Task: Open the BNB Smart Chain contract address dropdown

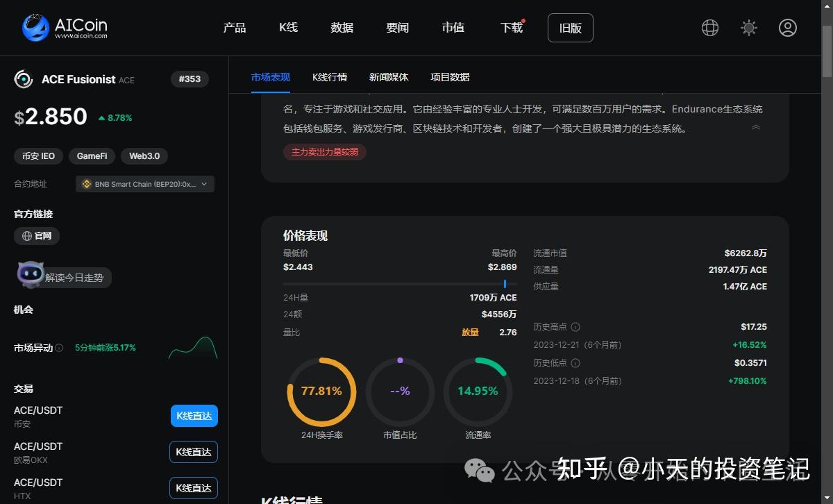Action: (144, 184)
